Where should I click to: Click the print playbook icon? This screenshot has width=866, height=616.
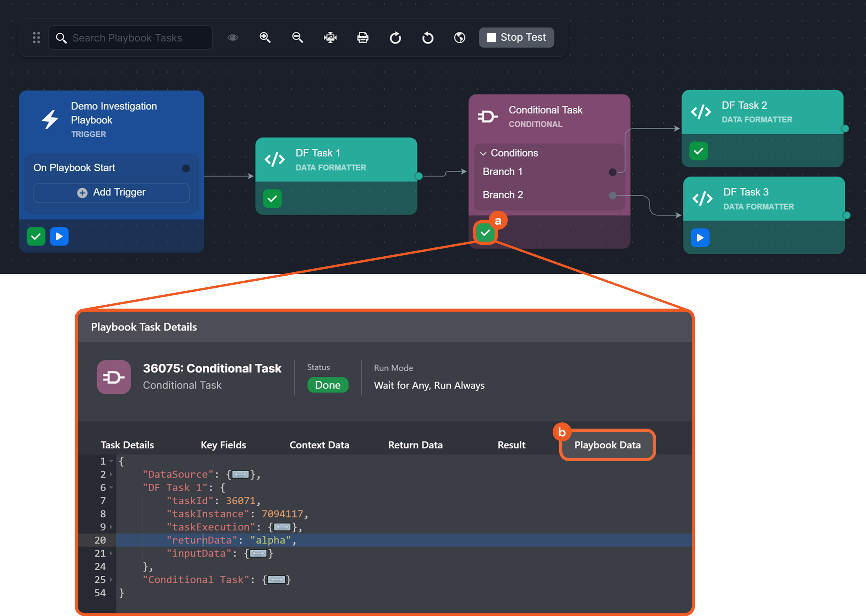pos(363,38)
